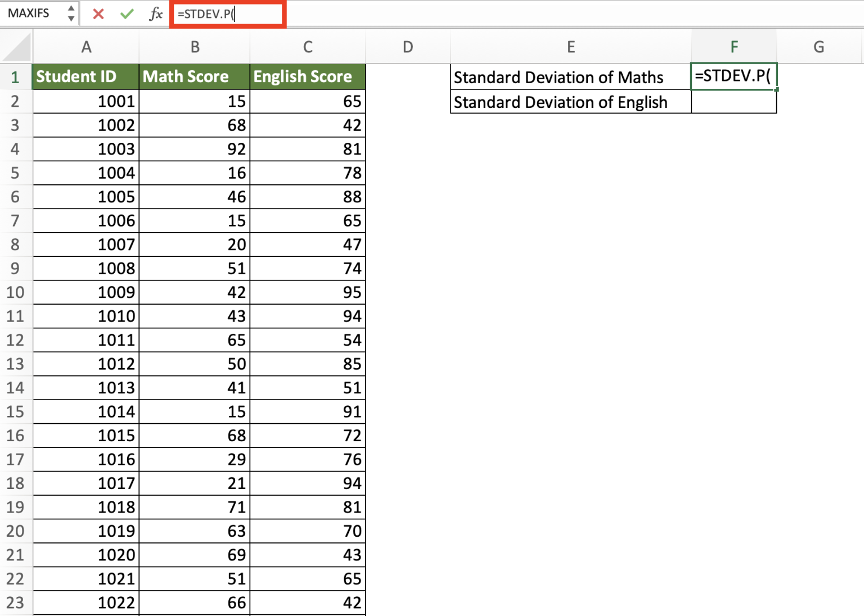Select the Student ID header cell
The image size is (864, 616).
(x=86, y=76)
